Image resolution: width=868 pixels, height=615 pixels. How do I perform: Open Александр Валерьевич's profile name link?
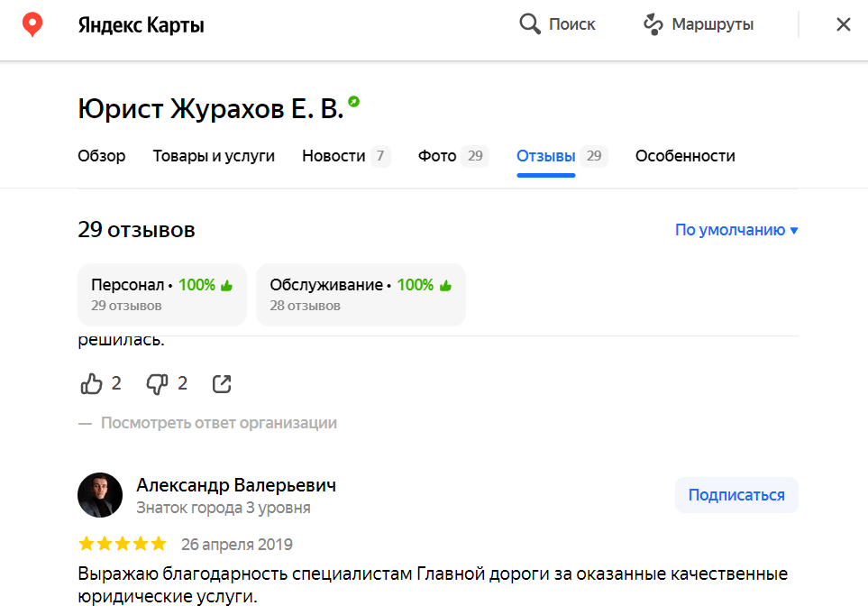point(236,485)
